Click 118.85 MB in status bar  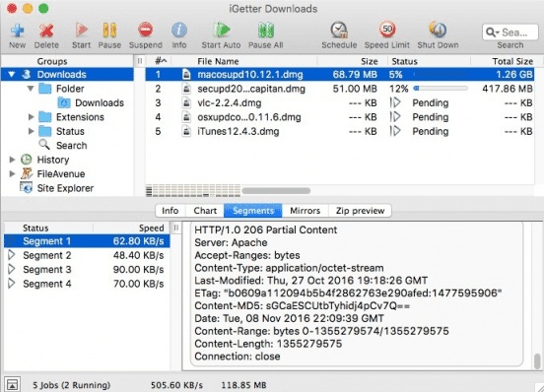[243, 385]
